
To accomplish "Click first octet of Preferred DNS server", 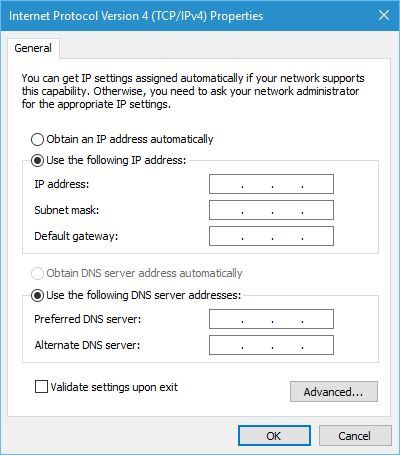I will (225, 319).
